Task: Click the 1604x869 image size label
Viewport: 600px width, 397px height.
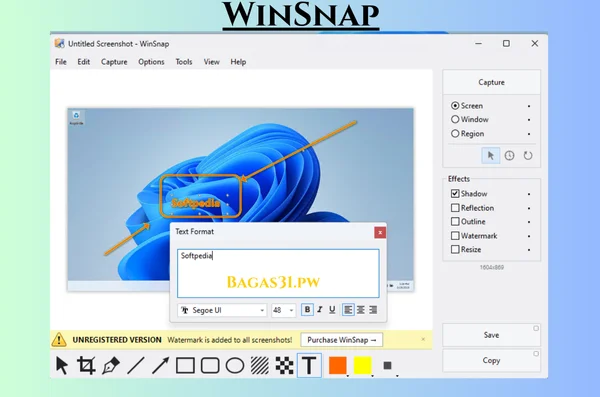Action: 492,267
